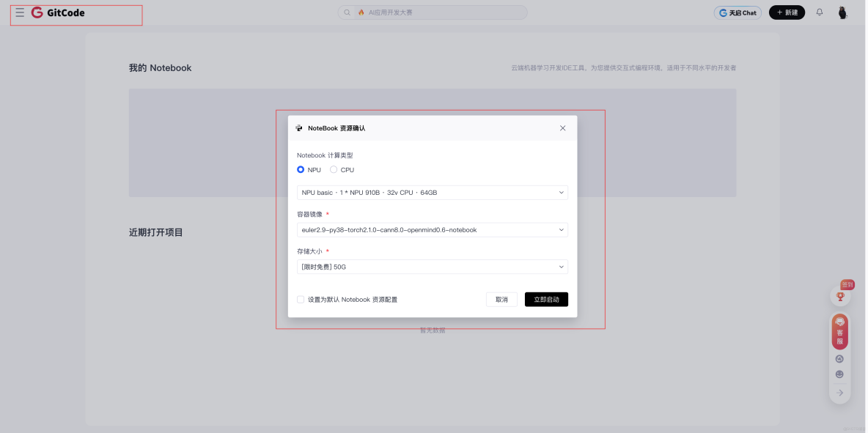
Task: Open the NPU basic specification dropdown
Action: (432, 192)
